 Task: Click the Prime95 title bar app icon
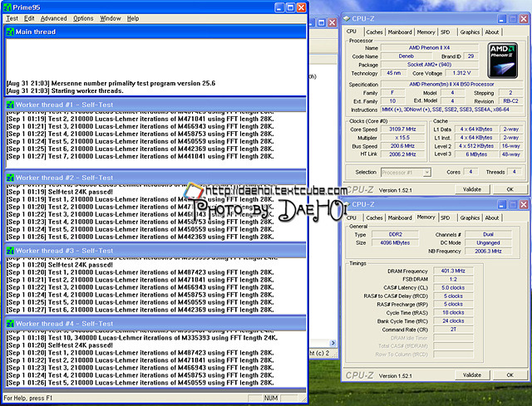pos(7,7)
